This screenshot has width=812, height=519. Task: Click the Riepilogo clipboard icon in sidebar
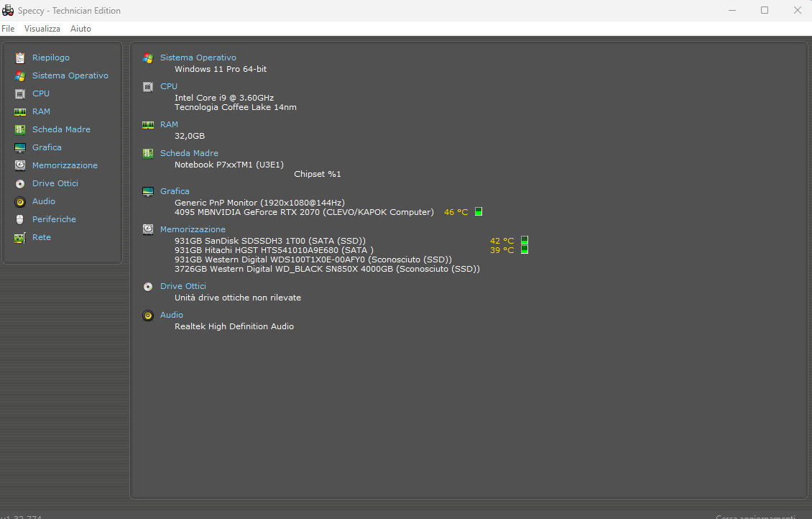[x=19, y=58]
